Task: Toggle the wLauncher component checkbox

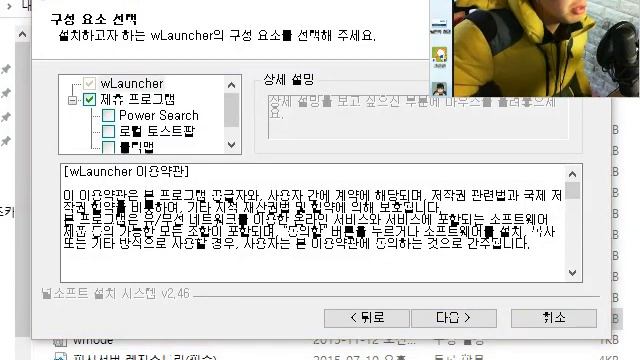Action: (89, 84)
